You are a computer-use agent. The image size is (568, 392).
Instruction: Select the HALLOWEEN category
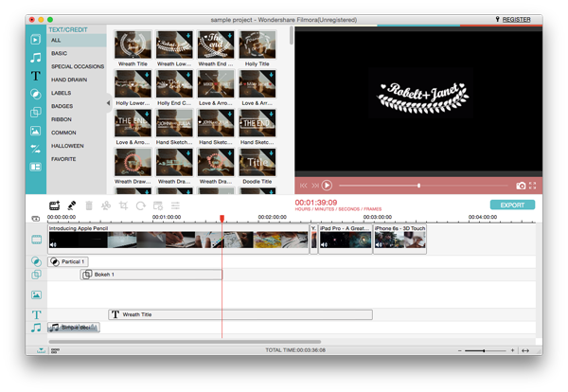pos(77,146)
